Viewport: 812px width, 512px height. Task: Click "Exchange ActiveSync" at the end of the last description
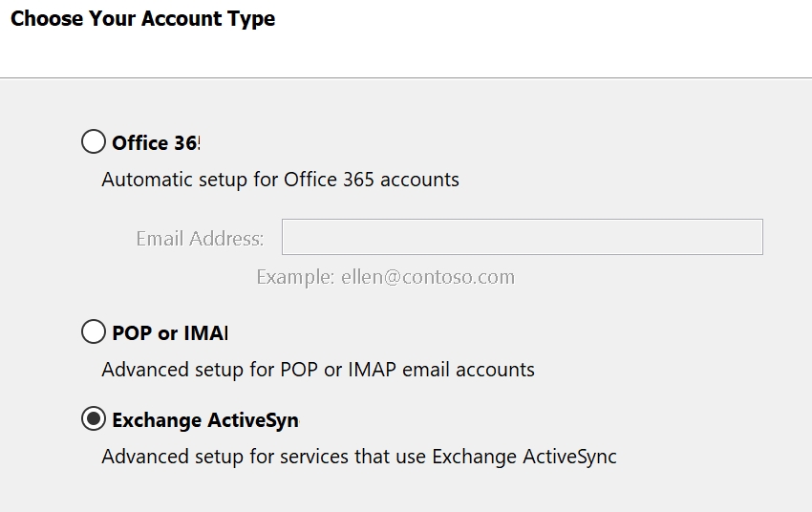524,457
